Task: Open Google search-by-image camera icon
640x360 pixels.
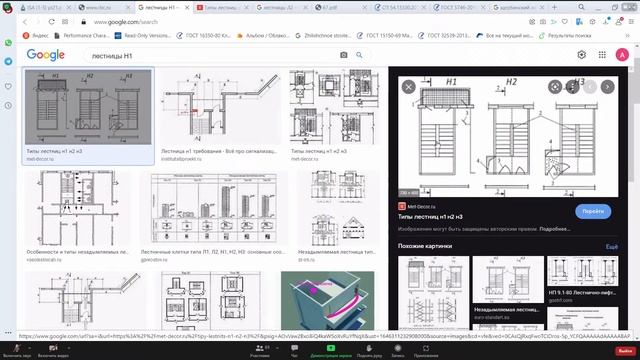Action: pyautogui.click(x=344, y=55)
